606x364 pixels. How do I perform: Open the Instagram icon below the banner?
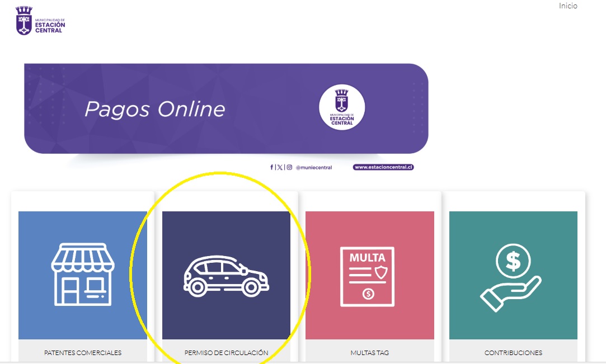pyautogui.click(x=289, y=167)
